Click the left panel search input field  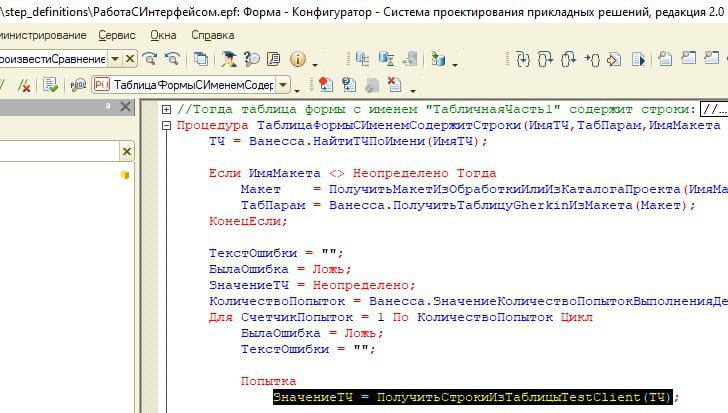[59, 152]
